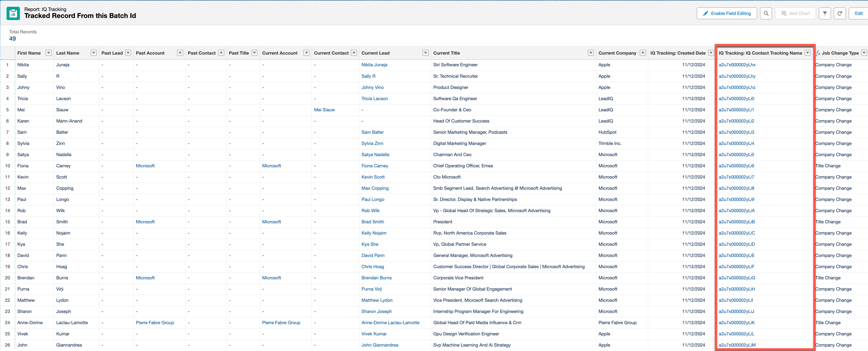This screenshot has width=868, height=351.
Task: Open First Name column dropdown arrow
Action: [x=49, y=53]
